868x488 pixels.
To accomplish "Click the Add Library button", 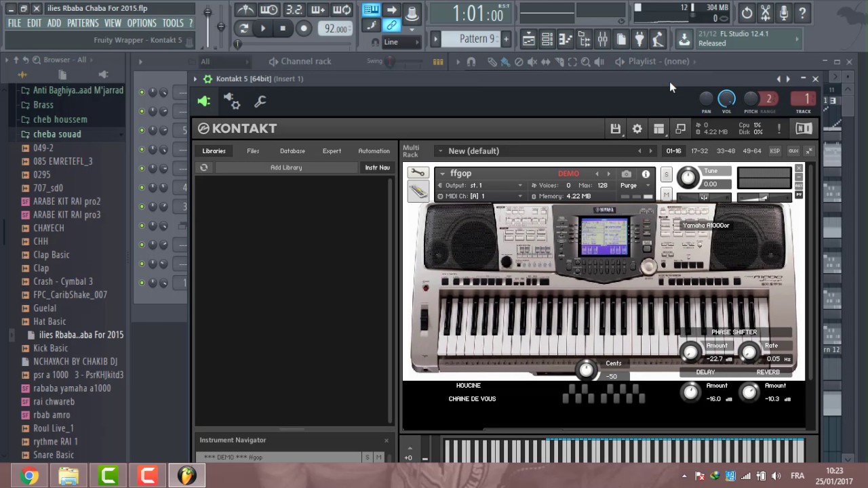I will pos(286,167).
